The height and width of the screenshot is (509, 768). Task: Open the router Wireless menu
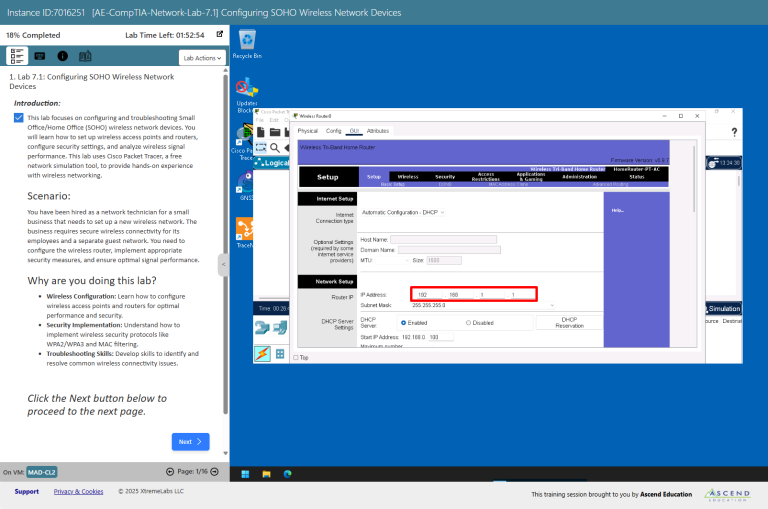click(x=408, y=177)
